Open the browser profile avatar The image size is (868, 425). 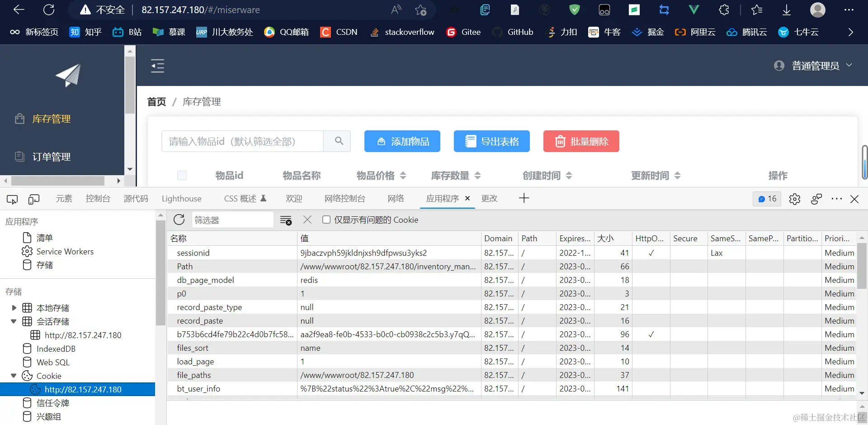coord(817,10)
